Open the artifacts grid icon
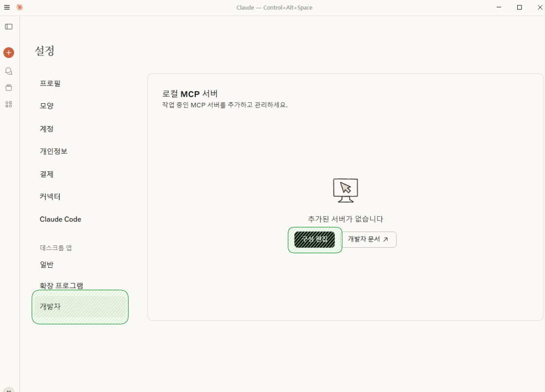Image resolution: width=545 pixels, height=392 pixels. [x=9, y=104]
